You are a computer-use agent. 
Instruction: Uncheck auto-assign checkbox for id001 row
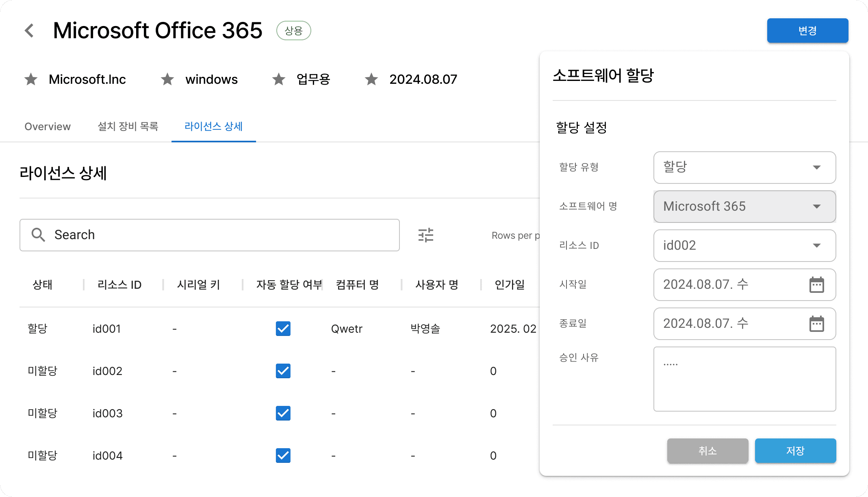tap(283, 329)
